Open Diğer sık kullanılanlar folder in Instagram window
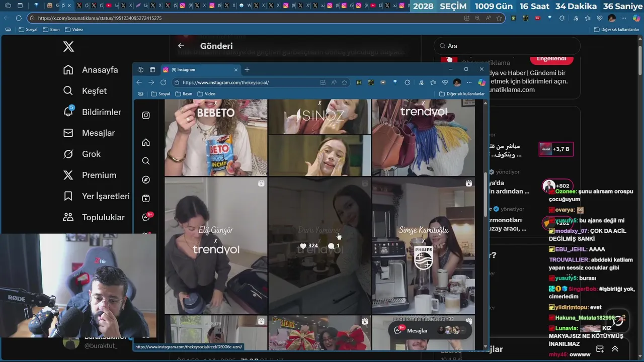 461,94
